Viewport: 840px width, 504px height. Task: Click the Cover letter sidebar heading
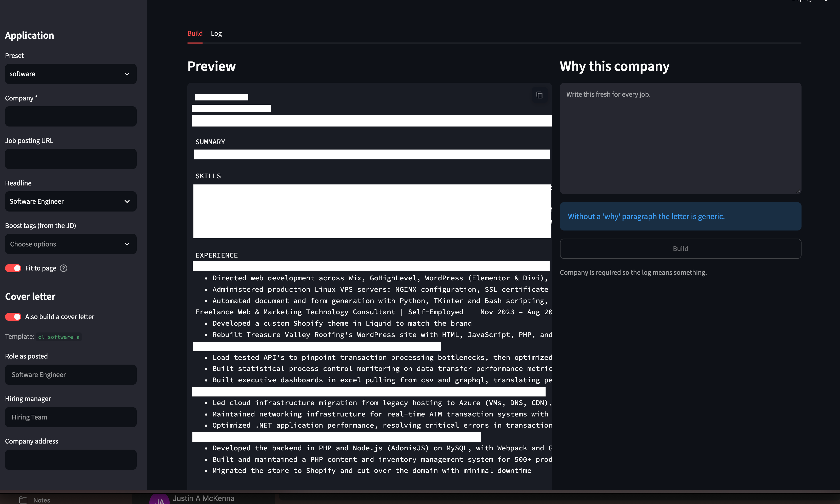pos(30,297)
